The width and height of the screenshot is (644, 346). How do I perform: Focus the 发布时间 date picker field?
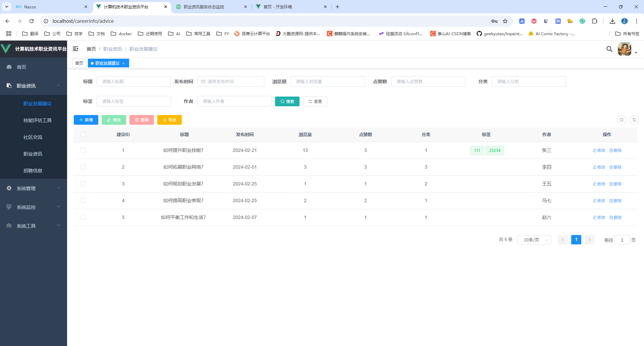[231, 81]
